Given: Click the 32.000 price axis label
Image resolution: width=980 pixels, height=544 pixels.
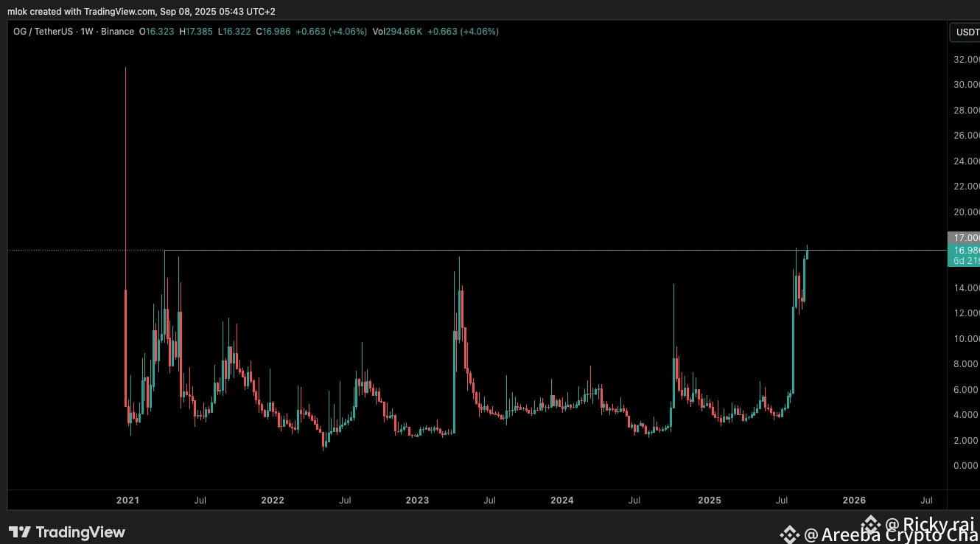Looking at the screenshot, I should click(x=966, y=59).
